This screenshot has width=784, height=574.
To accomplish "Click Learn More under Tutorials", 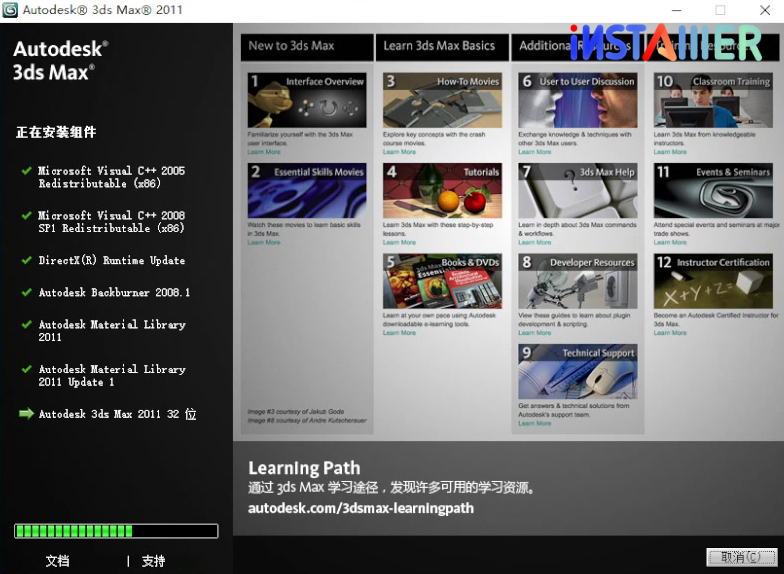I will click(x=400, y=242).
